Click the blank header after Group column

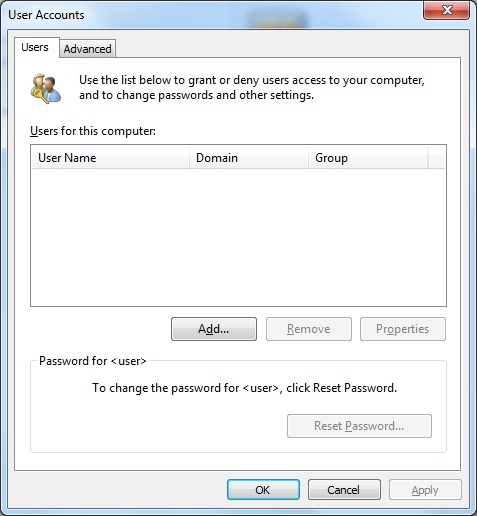click(x=437, y=158)
